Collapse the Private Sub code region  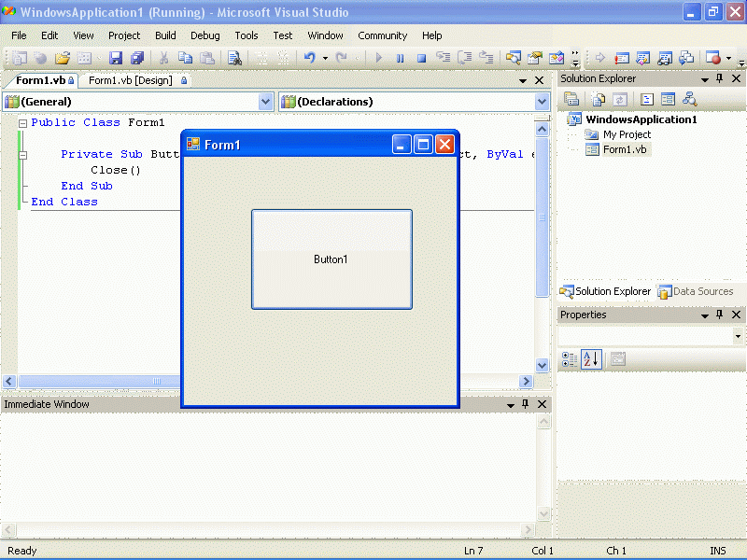tap(22, 155)
